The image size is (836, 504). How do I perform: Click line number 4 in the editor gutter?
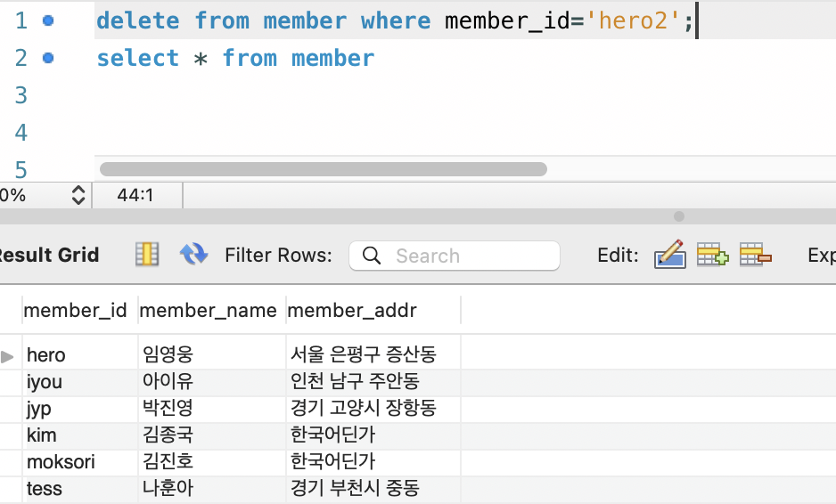tap(21, 133)
